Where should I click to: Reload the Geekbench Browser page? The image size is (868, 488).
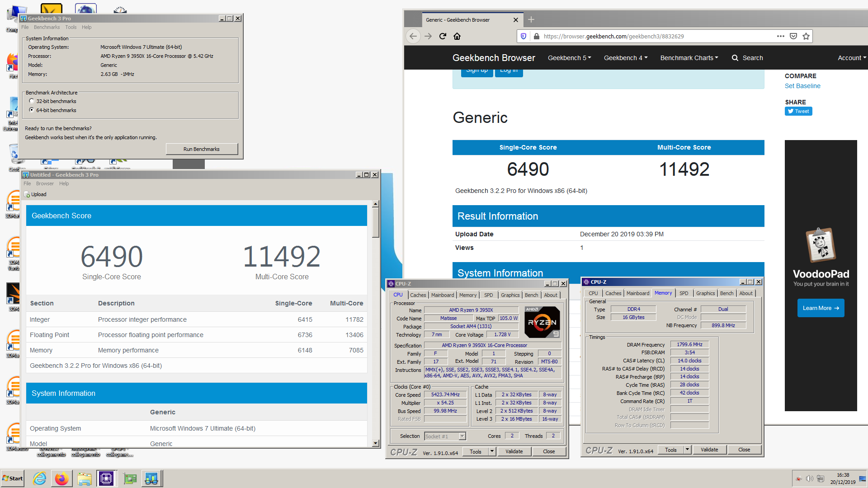click(x=443, y=36)
